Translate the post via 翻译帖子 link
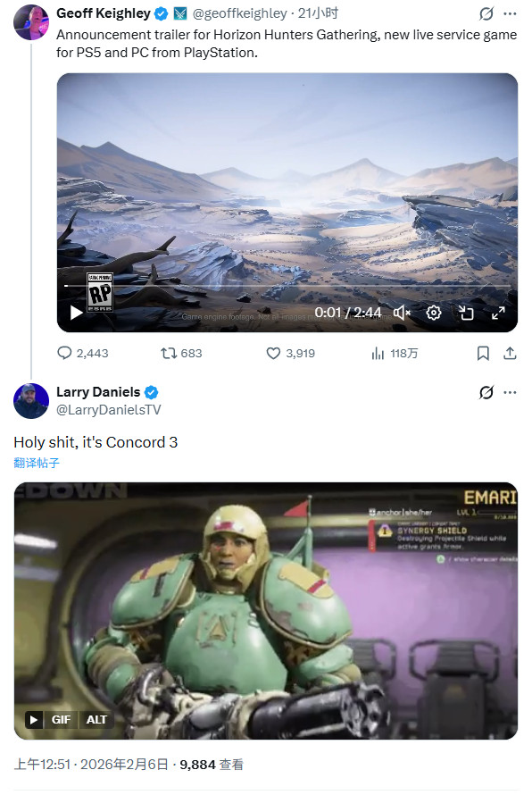The height and width of the screenshot is (795, 532). pyautogui.click(x=37, y=463)
